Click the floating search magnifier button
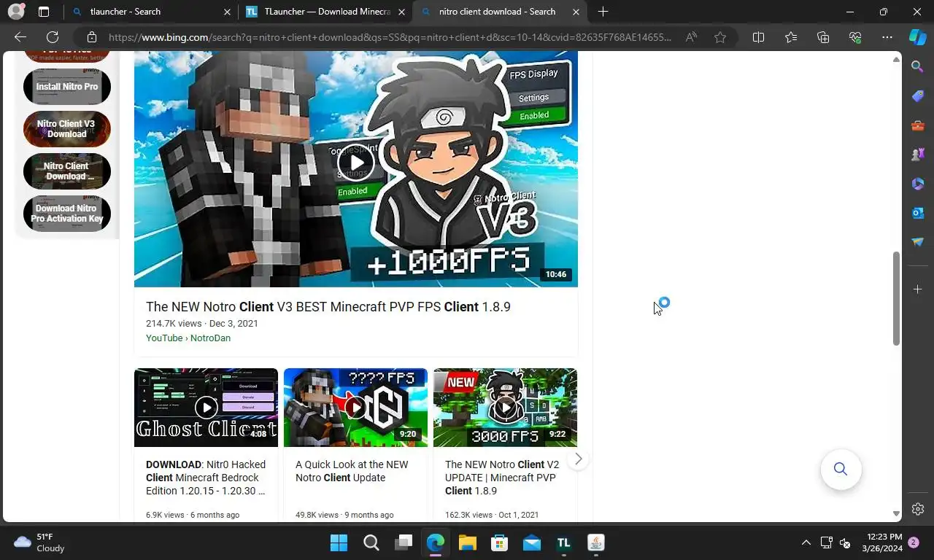This screenshot has width=934, height=560. [x=841, y=469]
